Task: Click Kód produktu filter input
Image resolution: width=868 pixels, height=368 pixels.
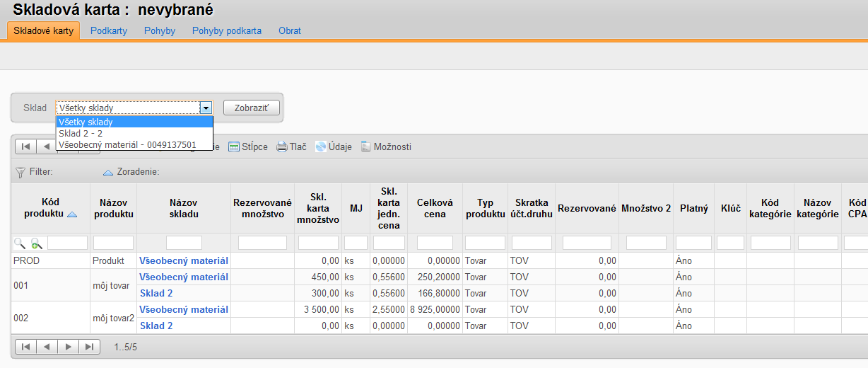Action: click(67, 243)
